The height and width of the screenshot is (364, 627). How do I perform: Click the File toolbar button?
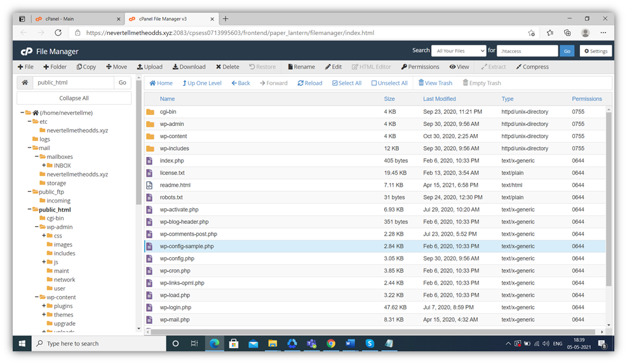[x=25, y=67]
